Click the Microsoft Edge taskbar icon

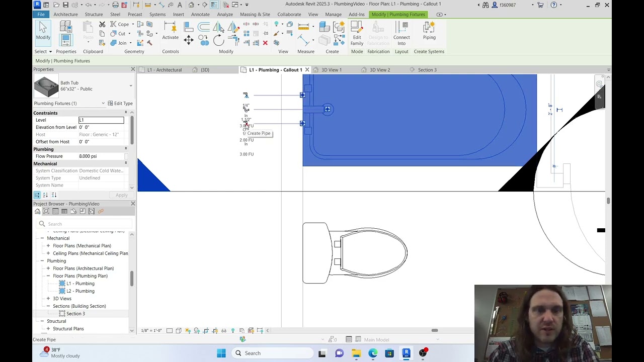(373, 353)
